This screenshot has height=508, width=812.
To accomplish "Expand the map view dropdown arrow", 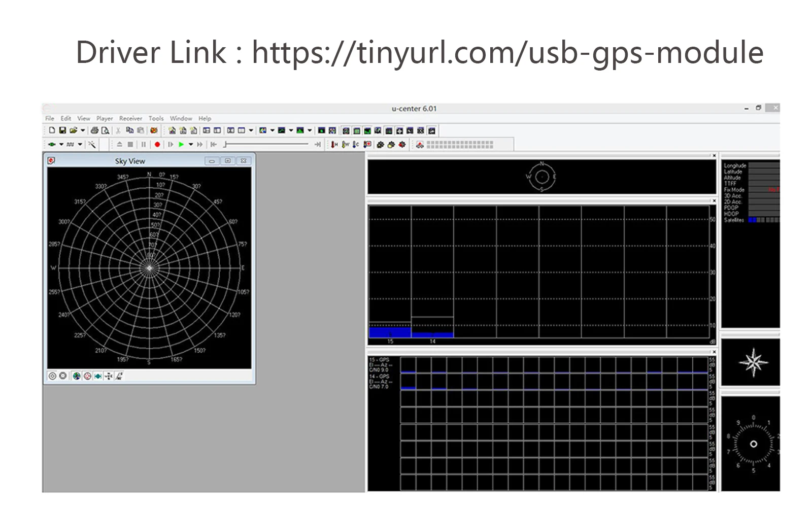I will click(272, 130).
